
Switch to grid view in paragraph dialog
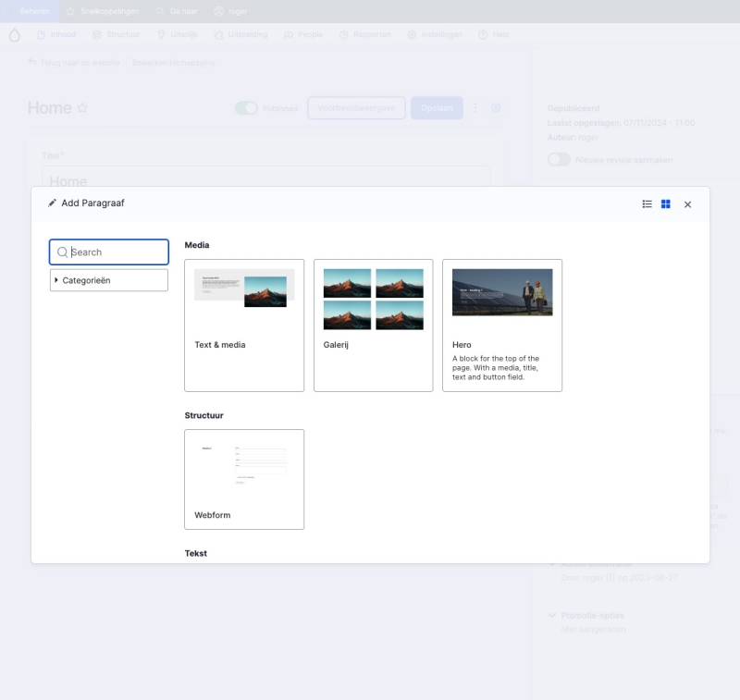click(x=665, y=204)
